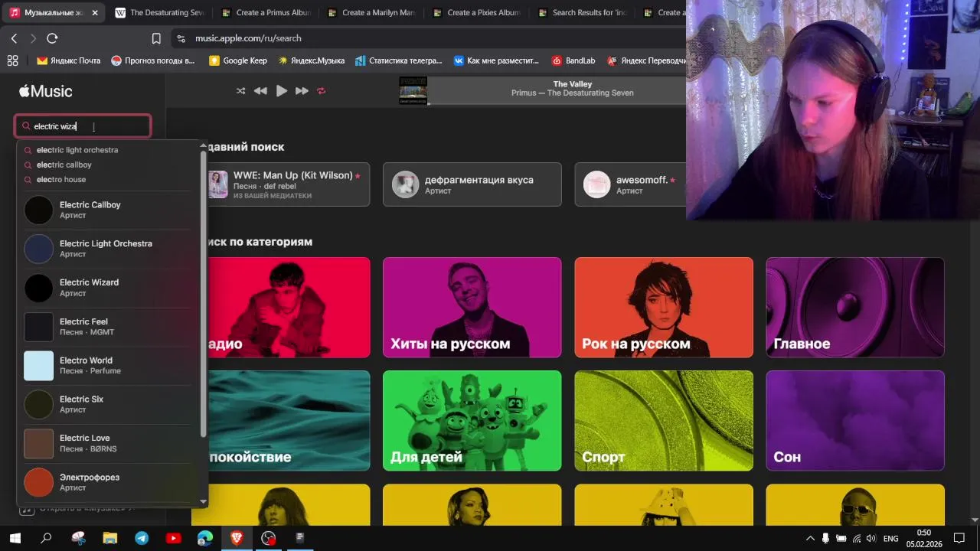Open Яндекс Почта bookmark
The image size is (980, 551).
(x=69, y=60)
